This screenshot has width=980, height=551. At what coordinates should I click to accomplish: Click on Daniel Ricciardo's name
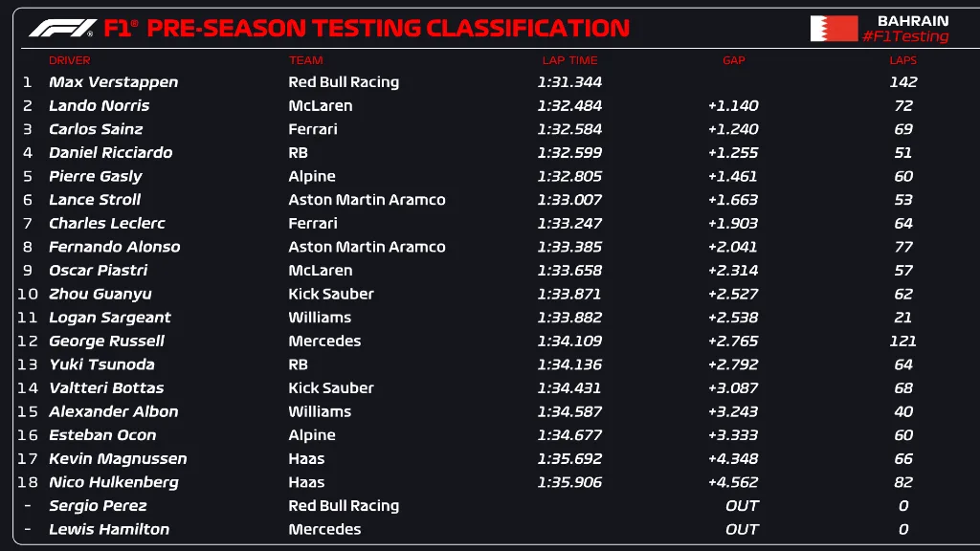[x=110, y=152]
